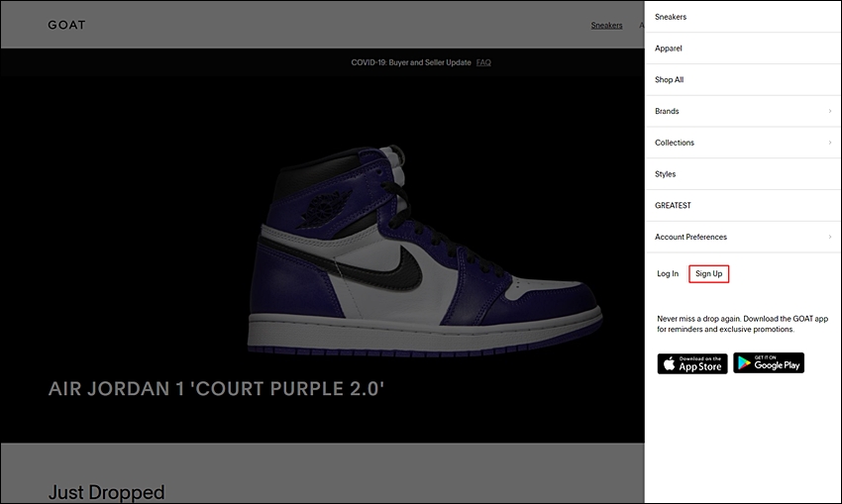Open the FAQ link in COVID-19 banner
Viewport: 842px width, 504px height.
click(x=483, y=62)
